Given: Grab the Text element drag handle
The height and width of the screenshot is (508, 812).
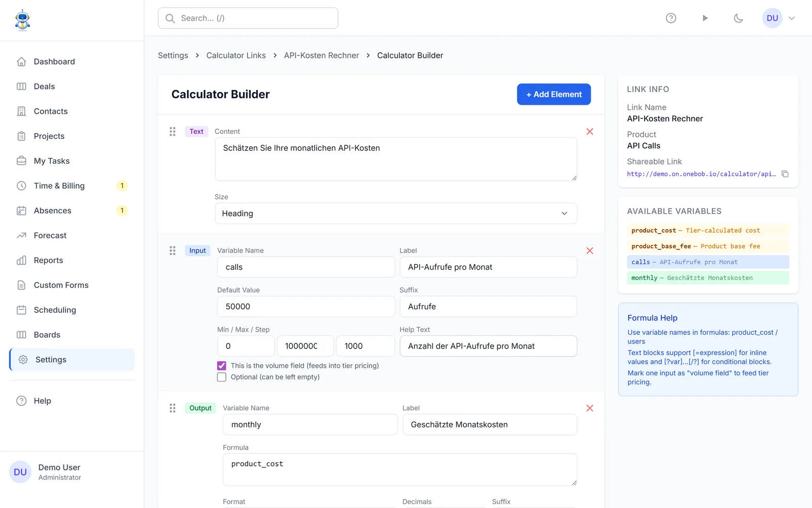Looking at the screenshot, I should coord(173,132).
